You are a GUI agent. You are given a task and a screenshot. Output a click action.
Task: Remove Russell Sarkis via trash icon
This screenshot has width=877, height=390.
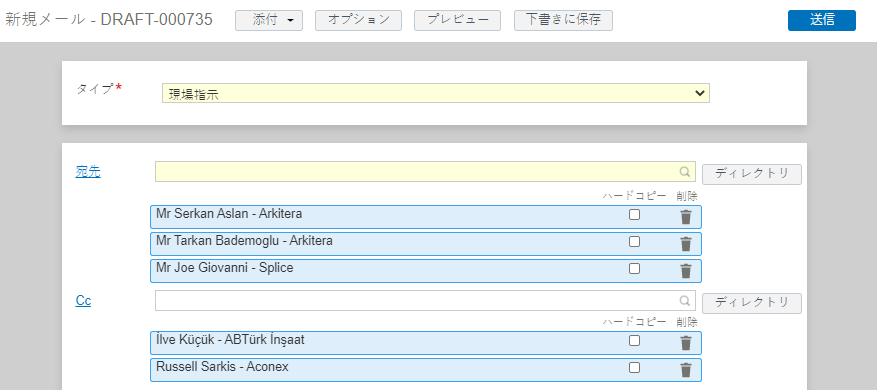coord(686,370)
